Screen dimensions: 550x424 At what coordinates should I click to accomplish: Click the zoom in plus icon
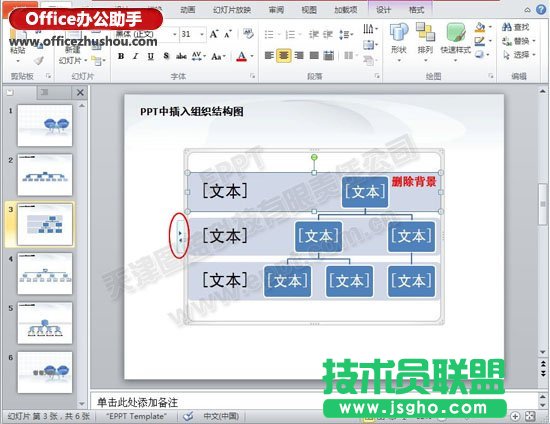tap(515, 416)
